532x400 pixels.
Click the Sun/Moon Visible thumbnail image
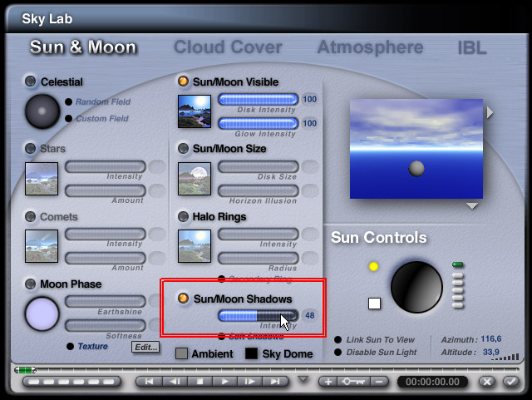pyautogui.click(x=195, y=111)
